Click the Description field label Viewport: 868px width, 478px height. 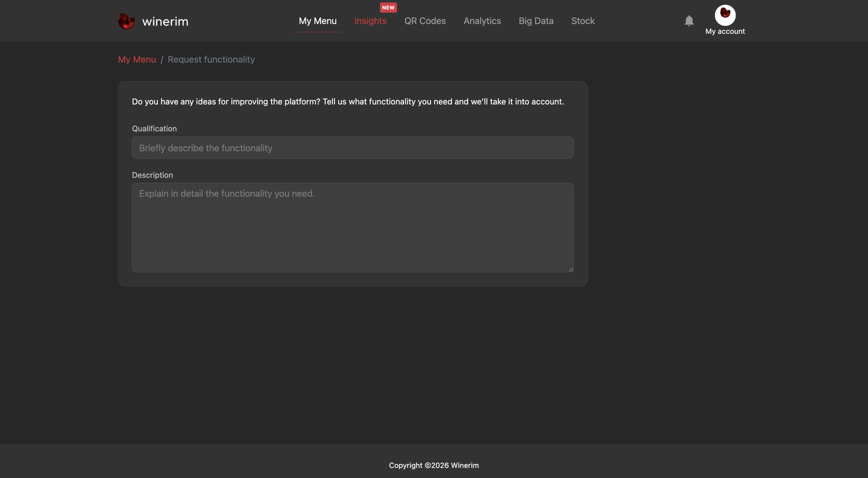[x=152, y=175]
